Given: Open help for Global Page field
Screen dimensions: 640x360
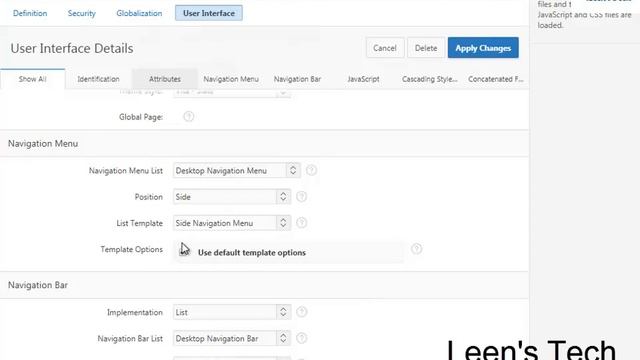Looking at the screenshot, I should point(188,117).
